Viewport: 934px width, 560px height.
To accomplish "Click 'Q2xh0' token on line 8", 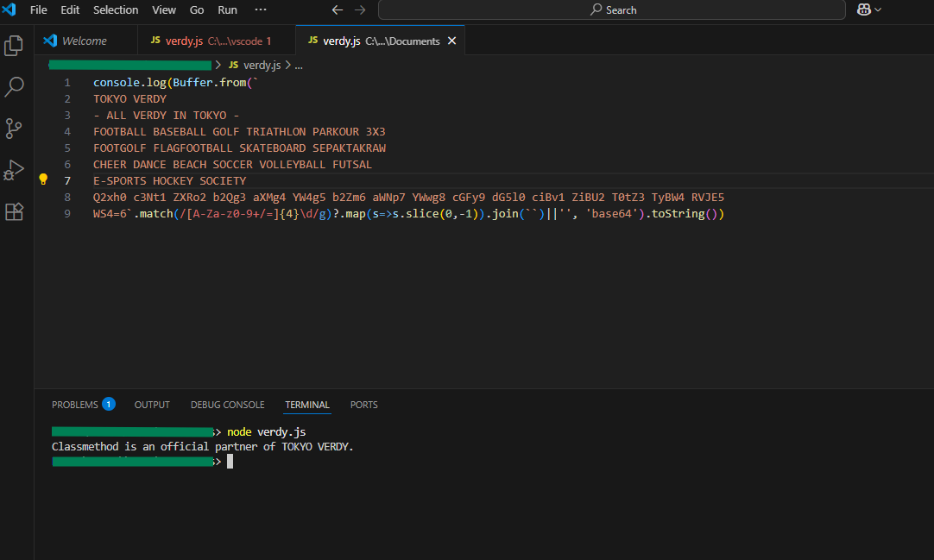I will (110, 197).
